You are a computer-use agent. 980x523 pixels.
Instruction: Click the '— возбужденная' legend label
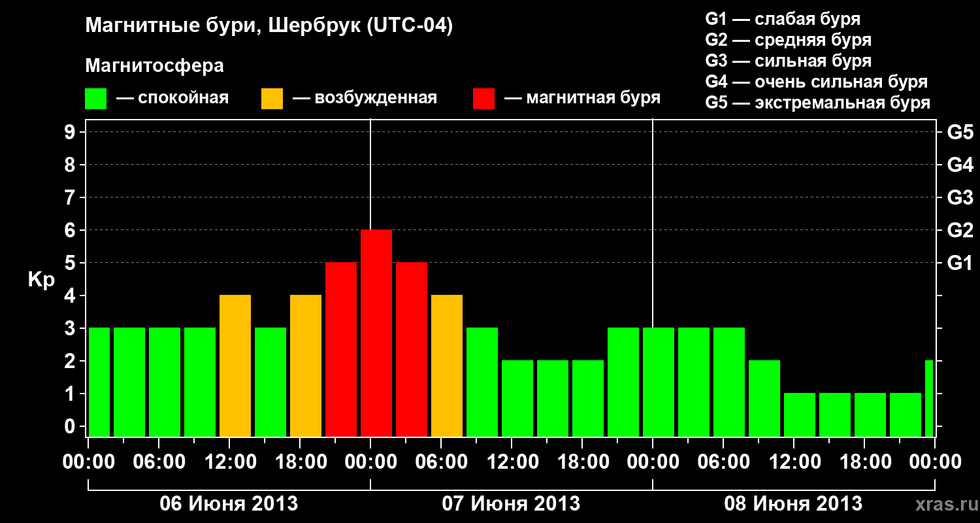(365, 99)
